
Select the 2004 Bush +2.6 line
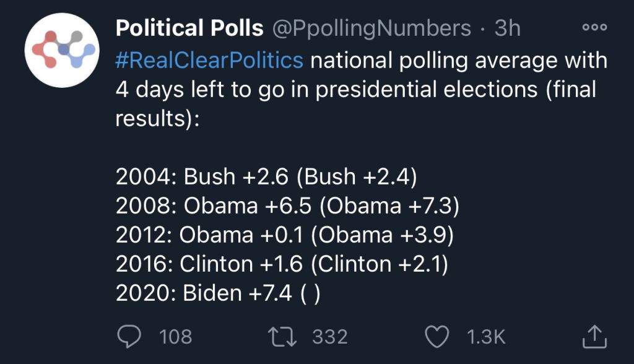tap(266, 177)
